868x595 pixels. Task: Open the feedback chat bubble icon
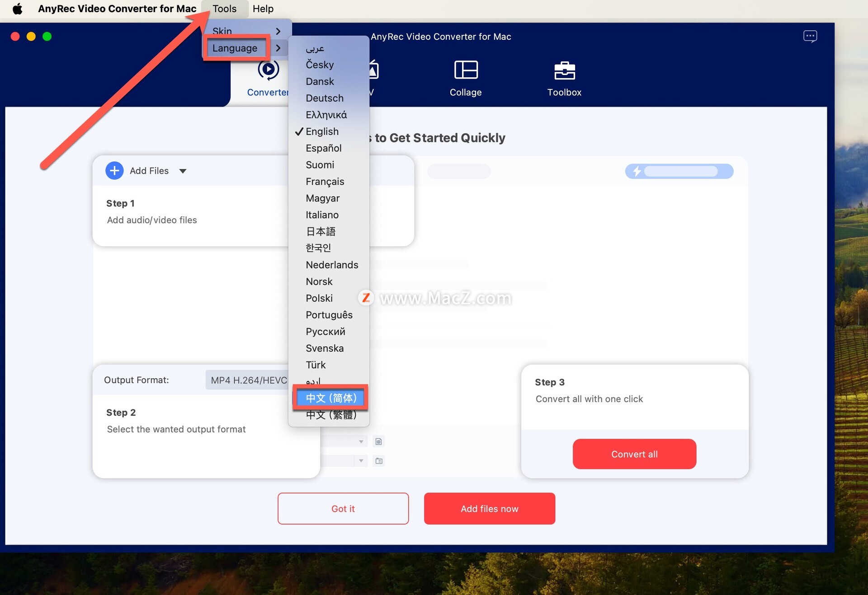click(810, 36)
